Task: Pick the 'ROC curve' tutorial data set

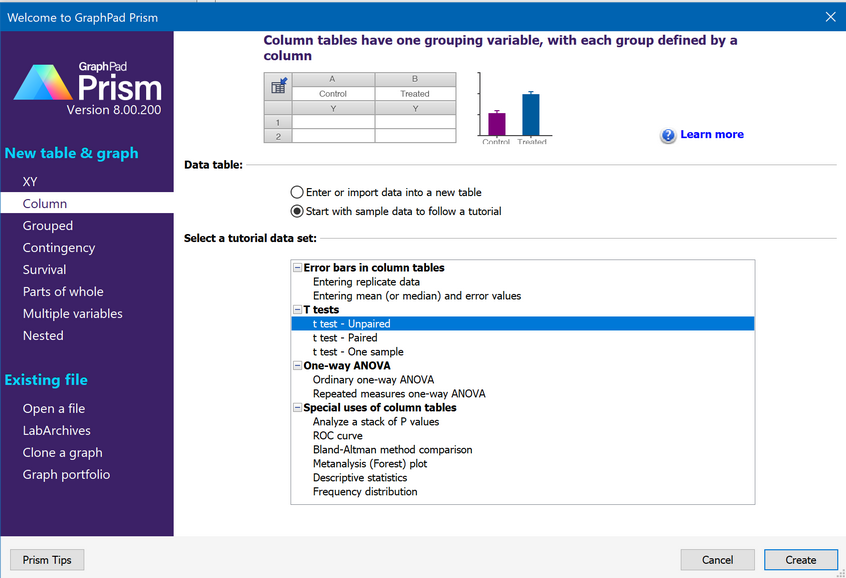Action: [x=338, y=436]
